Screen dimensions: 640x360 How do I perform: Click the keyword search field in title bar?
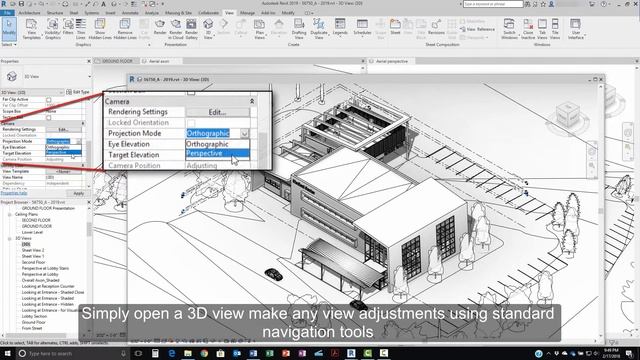493,4
